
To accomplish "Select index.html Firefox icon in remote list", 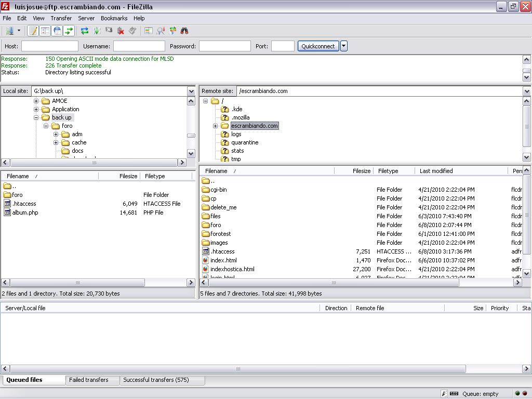I will click(x=206, y=260).
